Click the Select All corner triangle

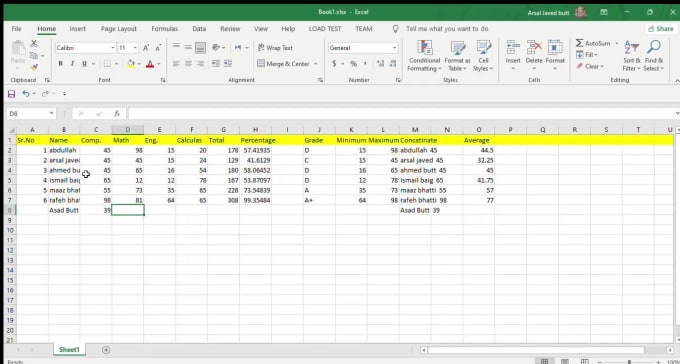(x=11, y=130)
